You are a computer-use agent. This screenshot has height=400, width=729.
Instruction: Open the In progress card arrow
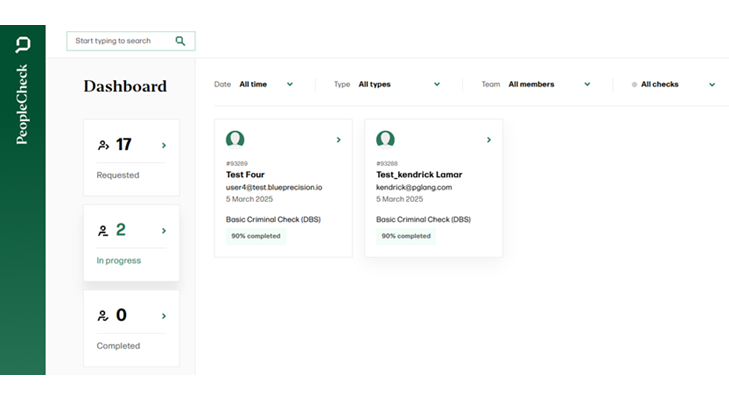tap(163, 231)
